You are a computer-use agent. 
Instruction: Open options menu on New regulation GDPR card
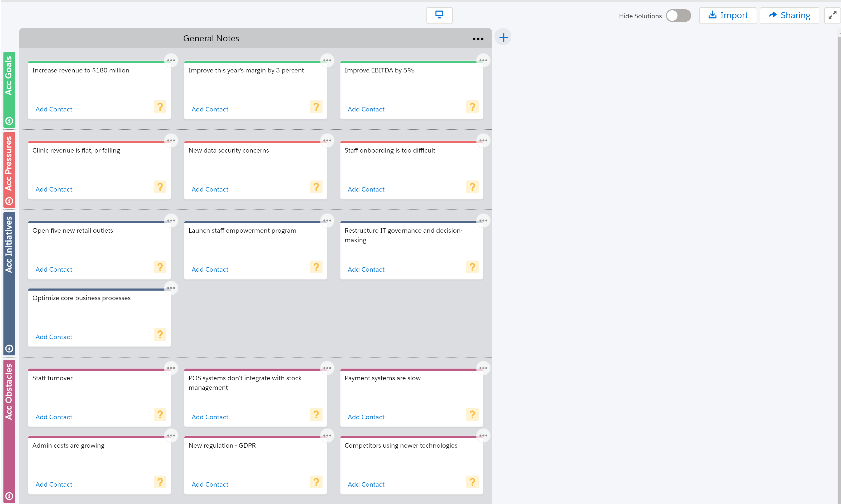point(327,436)
